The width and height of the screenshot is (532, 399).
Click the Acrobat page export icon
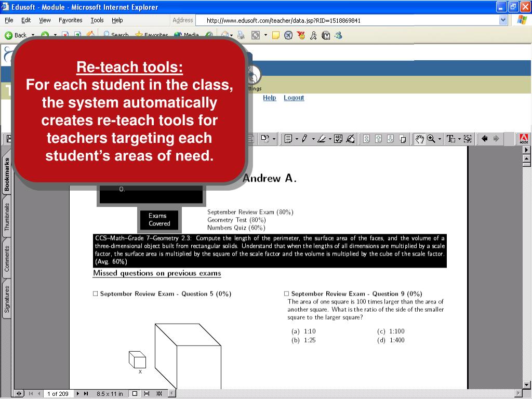(265, 138)
